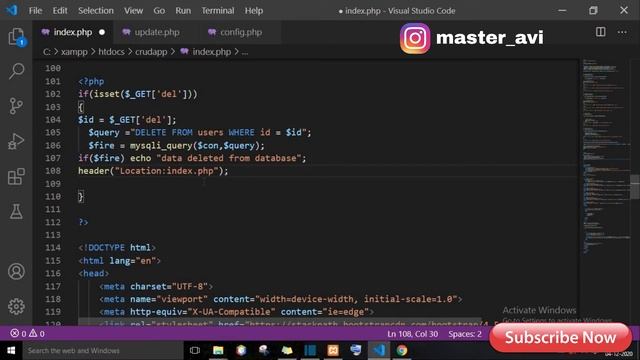Open the Terminal menu
Screen dimensions: 640x360
click(218, 11)
